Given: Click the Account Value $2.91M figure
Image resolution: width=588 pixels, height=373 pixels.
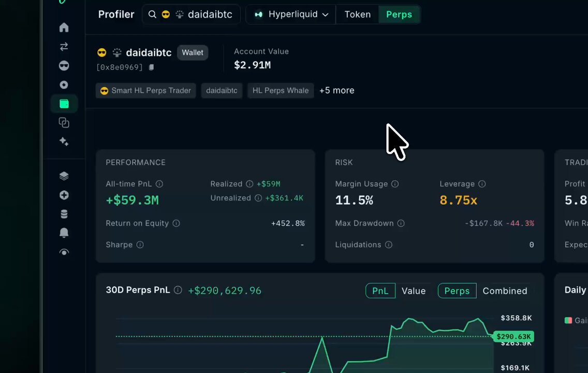Looking at the screenshot, I should tap(253, 65).
